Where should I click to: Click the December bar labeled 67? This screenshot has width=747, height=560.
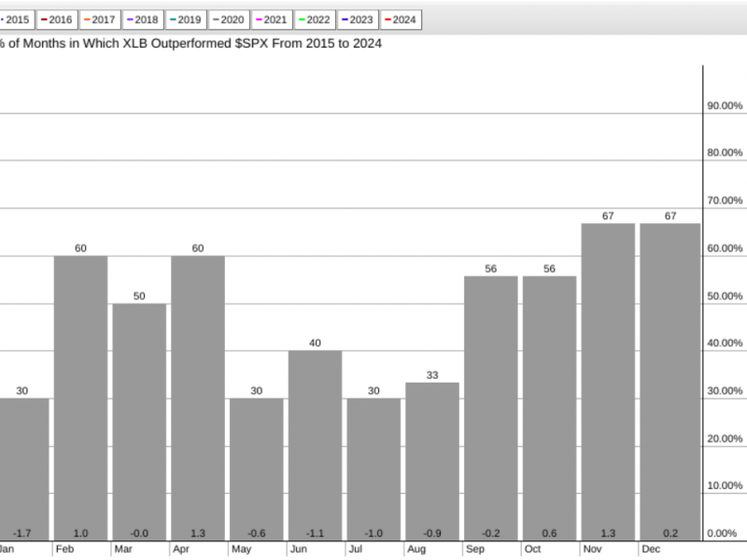(669, 383)
